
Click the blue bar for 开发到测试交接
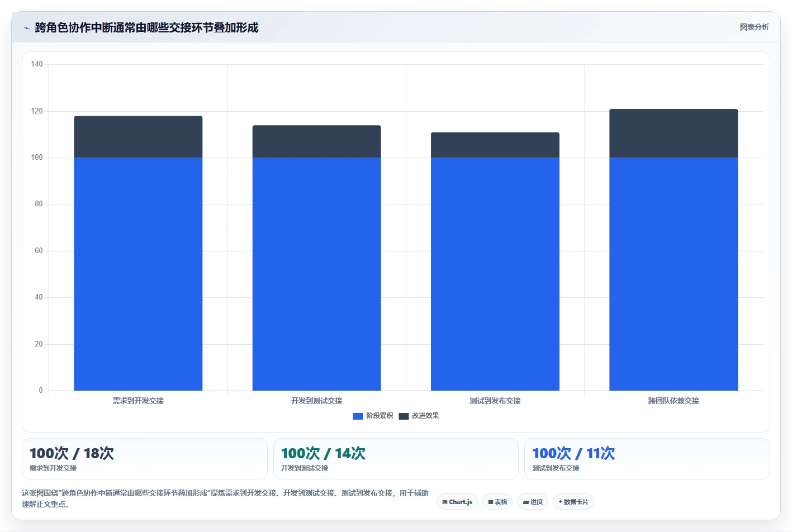(x=316, y=274)
